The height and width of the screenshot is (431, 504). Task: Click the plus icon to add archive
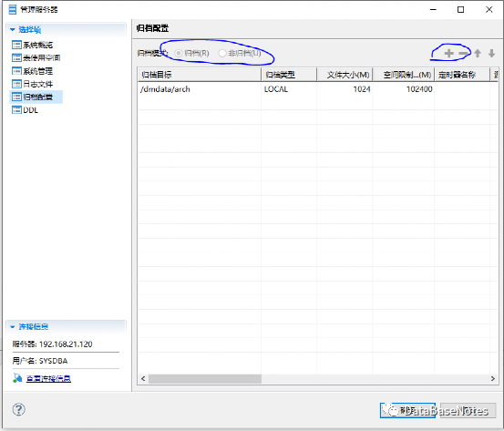pyautogui.click(x=449, y=54)
